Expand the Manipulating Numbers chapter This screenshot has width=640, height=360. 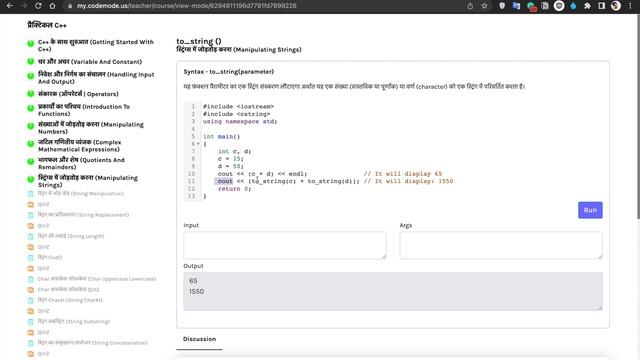click(x=91, y=128)
